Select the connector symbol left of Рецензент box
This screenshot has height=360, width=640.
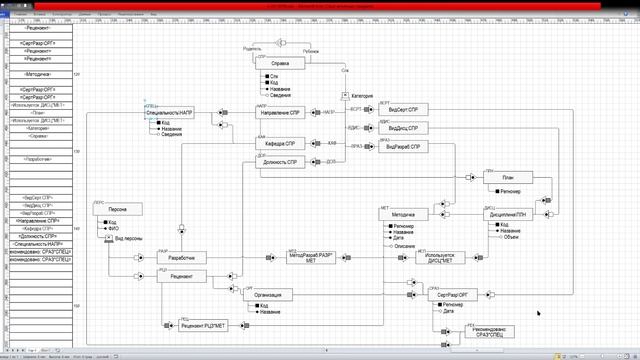tap(139, 276)
